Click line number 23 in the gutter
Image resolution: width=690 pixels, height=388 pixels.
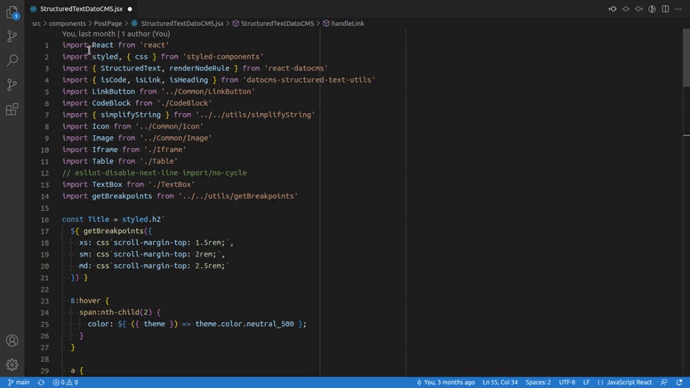[45, 301]
